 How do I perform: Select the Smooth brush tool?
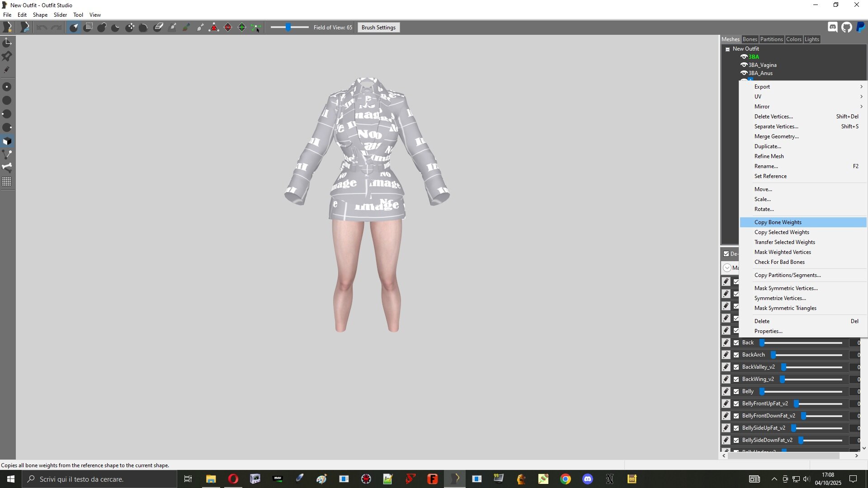(144, 28)
